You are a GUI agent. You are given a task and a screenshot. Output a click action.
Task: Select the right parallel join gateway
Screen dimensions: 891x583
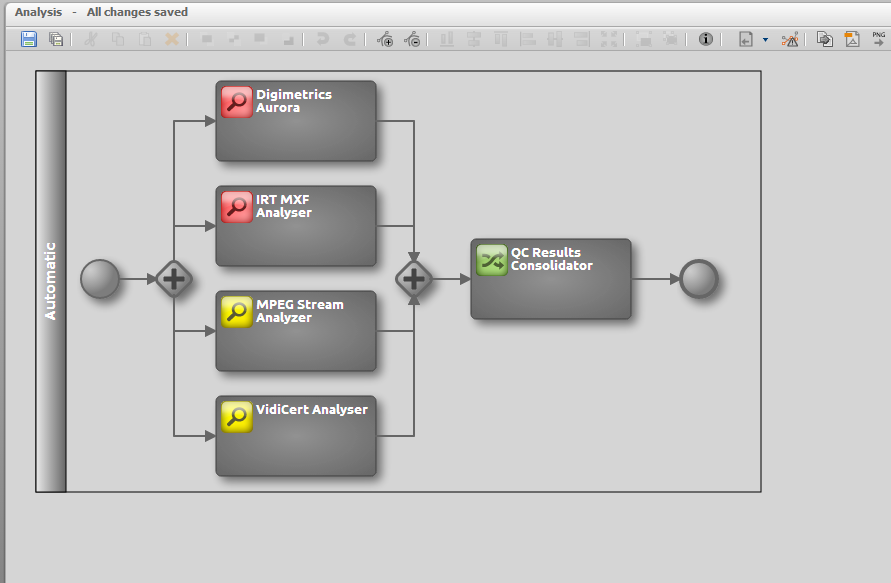(414, 279)
